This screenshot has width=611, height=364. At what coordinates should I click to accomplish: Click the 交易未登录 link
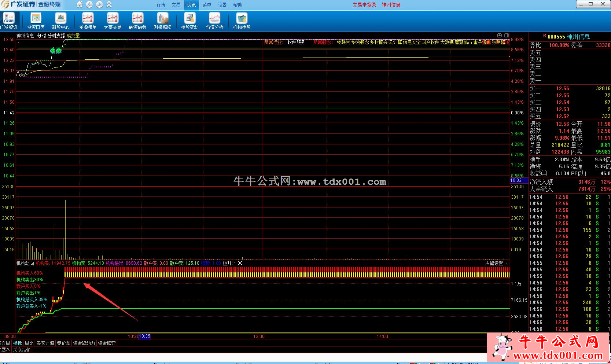point(364,5)
